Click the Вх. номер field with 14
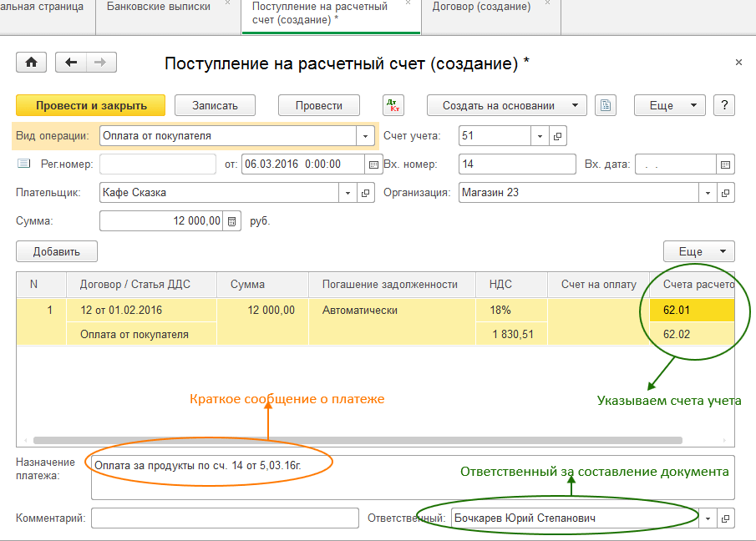 point(517,164)
